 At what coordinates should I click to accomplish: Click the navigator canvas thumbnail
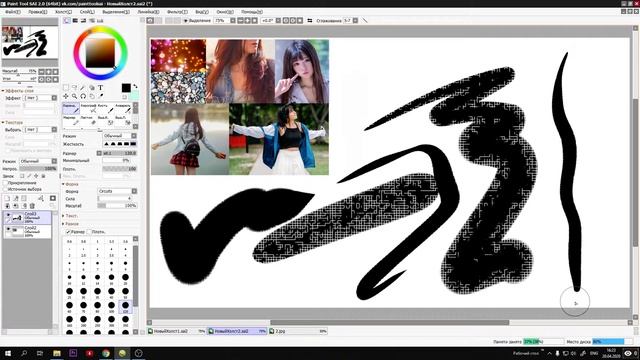pos(30,42)
